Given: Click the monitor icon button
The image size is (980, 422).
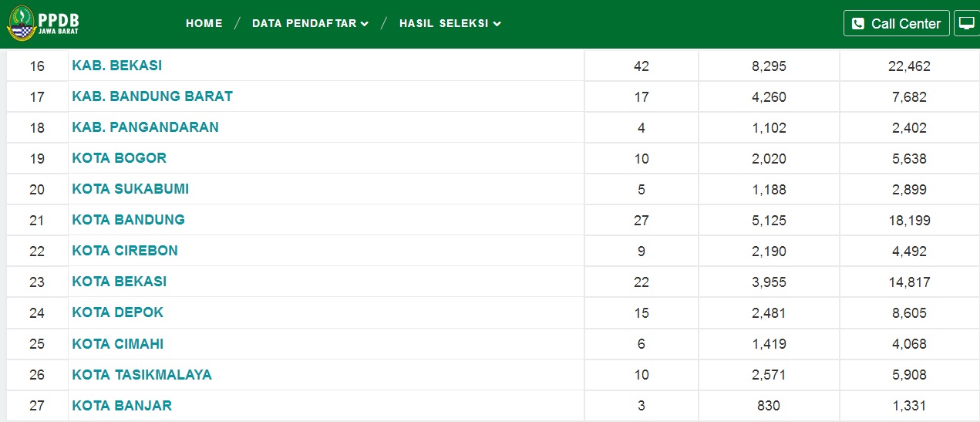Looking at the screenshot, I should click(x=966, y=23).
